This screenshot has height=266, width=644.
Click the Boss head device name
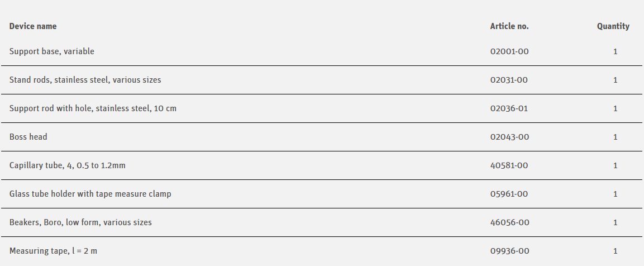tap(28, 137)
